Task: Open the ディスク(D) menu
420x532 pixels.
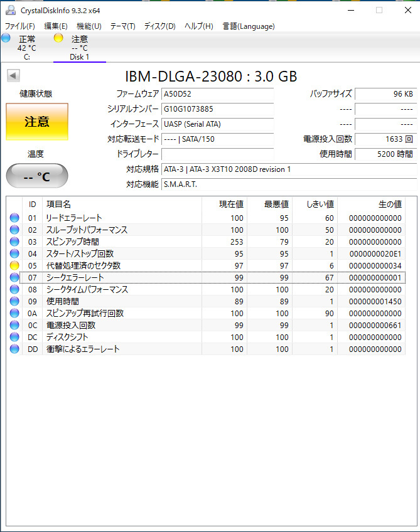Action: pyautogui.click(x=159, y=26)
